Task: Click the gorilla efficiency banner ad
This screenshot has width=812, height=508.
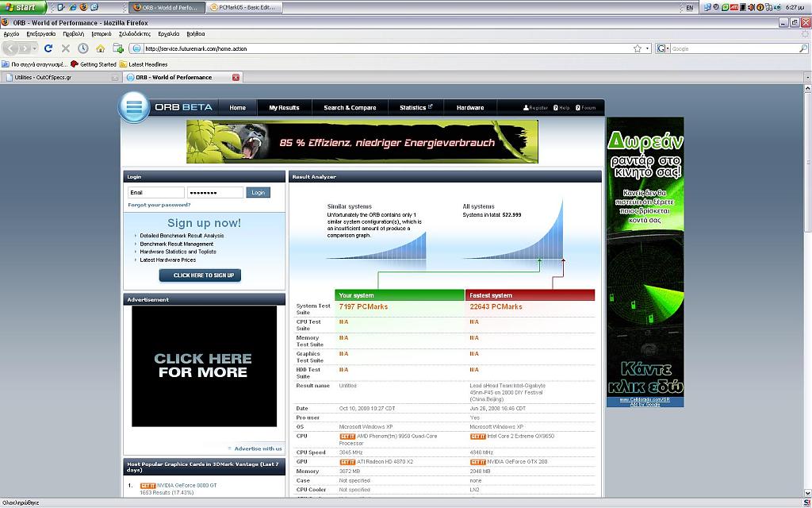Action: [x=362, y=141]
